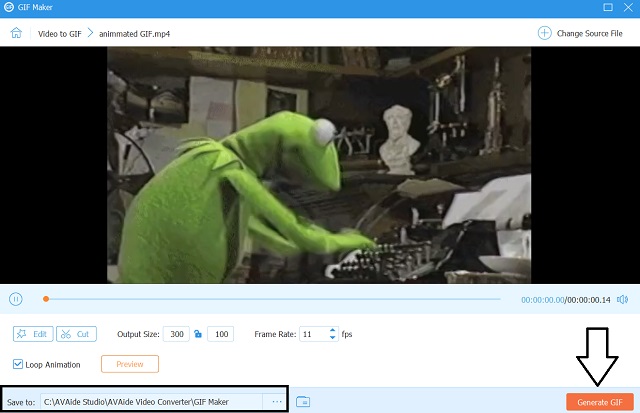Select Change Source File text
Viewport: 640px width, 413px height.
point(589,33)
